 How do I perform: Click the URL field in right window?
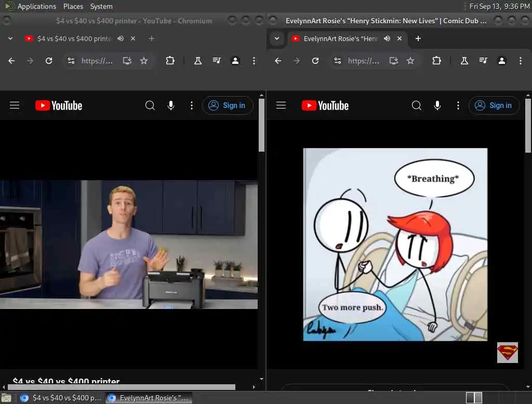point(364,61)
